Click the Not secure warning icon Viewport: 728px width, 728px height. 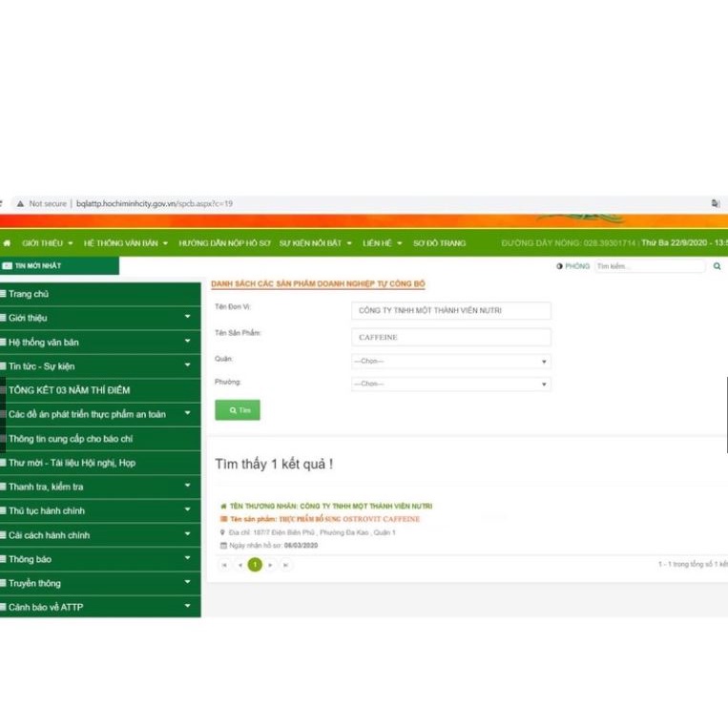point(19,203)
